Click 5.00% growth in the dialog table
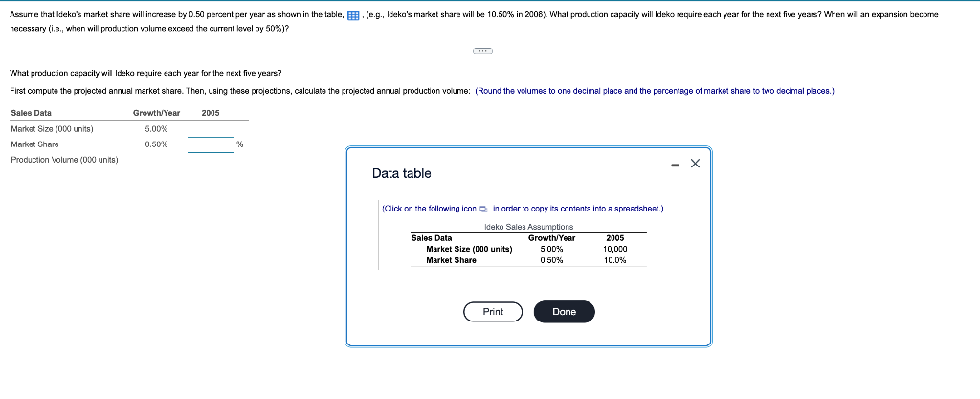The height and width of the screenshot is (399, 980). (552, 249)
